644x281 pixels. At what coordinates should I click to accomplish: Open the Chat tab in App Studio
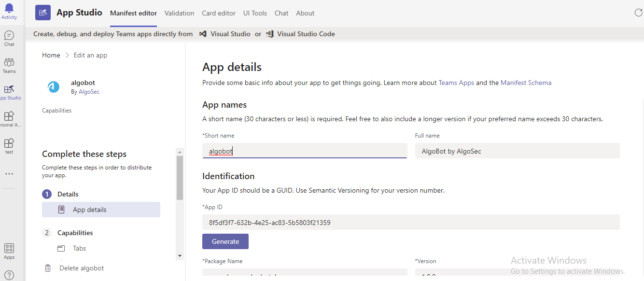tap(281, 13)
